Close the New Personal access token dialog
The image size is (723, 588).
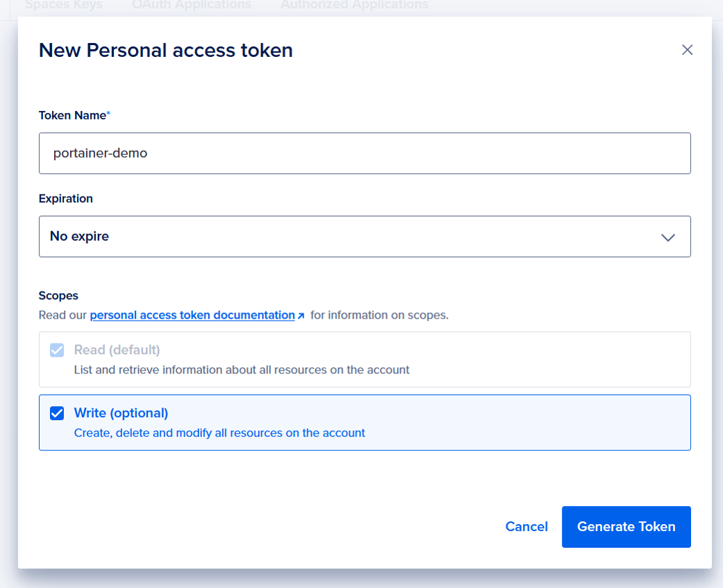(687, 50)
